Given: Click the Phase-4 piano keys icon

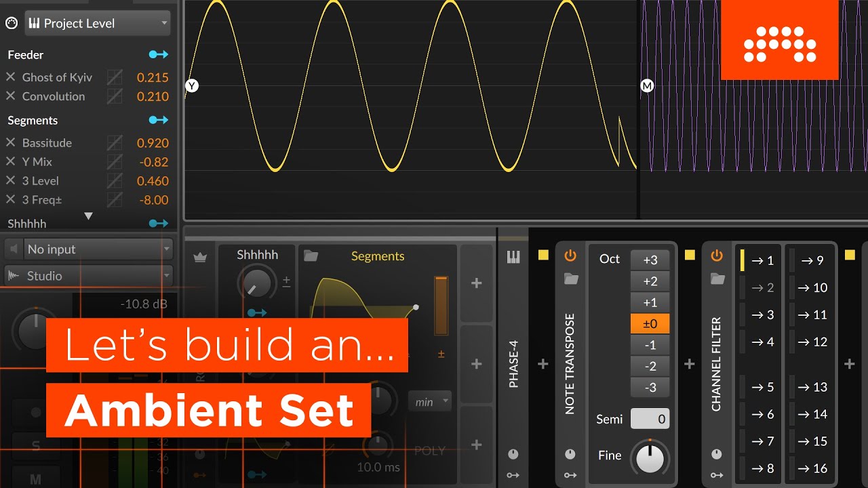Looking at the screenshot, I should tap(513, 257).
